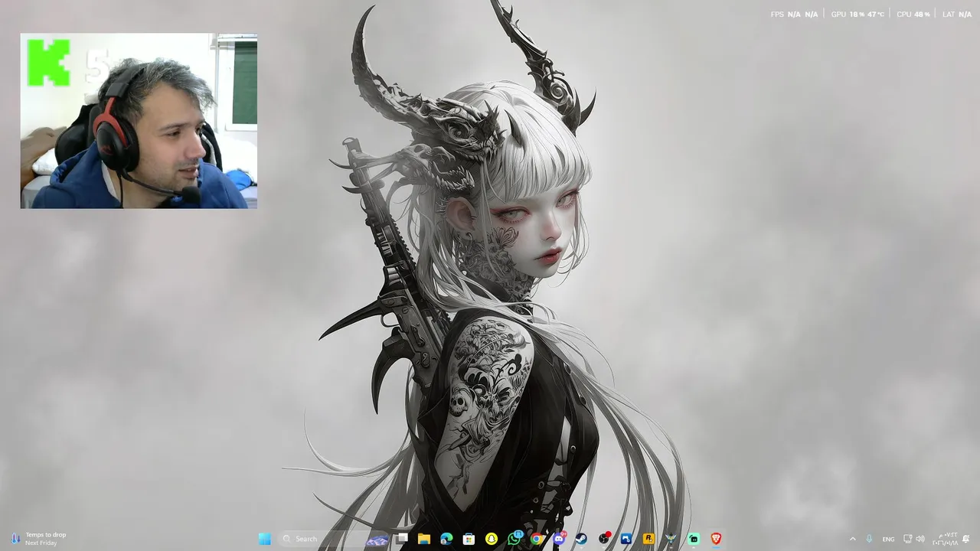Open the Brave browser taskbar icon

716,539
